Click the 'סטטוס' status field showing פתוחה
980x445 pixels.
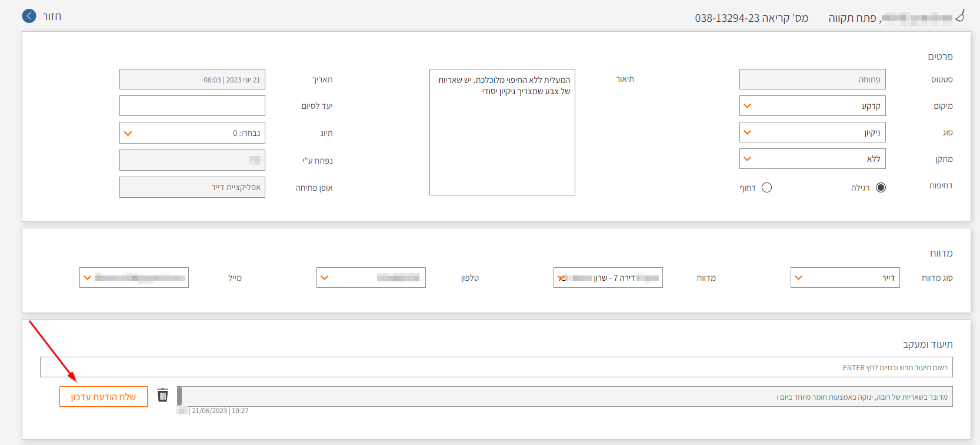[812, 79]
